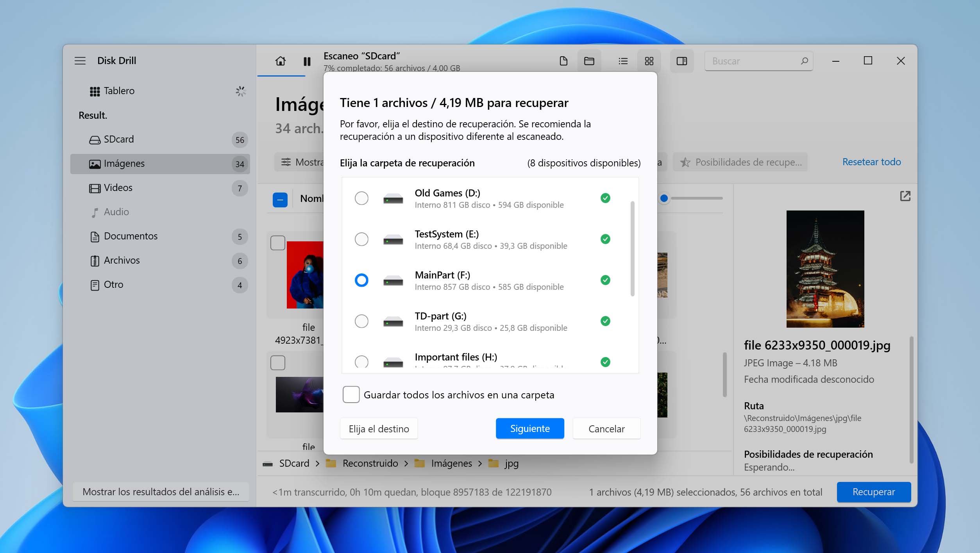
Task: Click the preview panel scrollbar
Action: click(911, 400)
